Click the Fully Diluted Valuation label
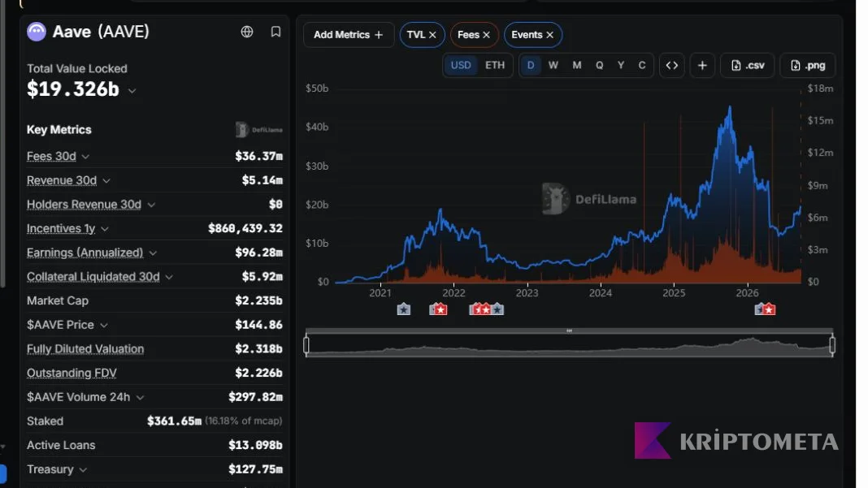 pyautogui.click(x=85, y=349)
